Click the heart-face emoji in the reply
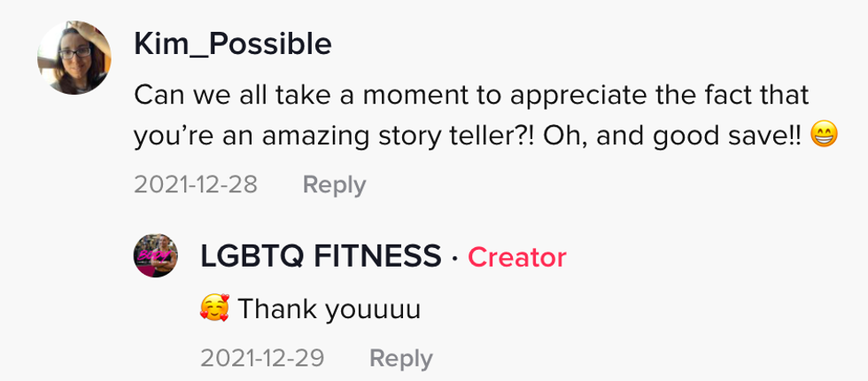 pyautogui.click(x=214, y=308)
